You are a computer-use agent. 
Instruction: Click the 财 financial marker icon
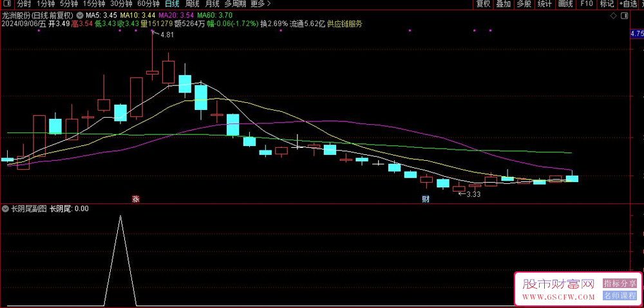click(426, 200)
